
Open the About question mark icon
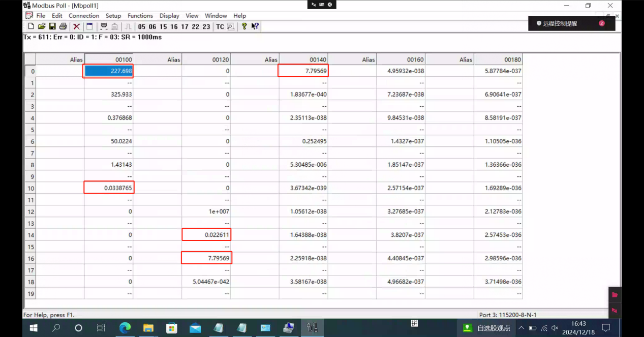[244, 26]
